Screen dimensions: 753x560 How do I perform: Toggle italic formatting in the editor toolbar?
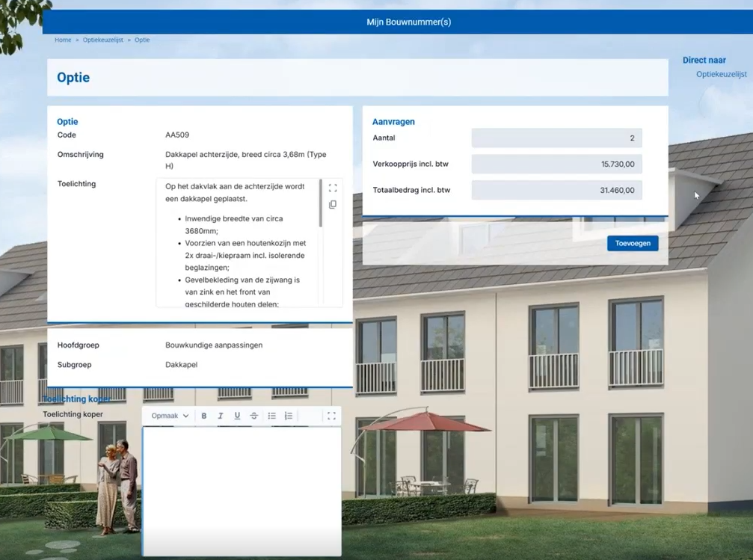[x=221, y=416]
